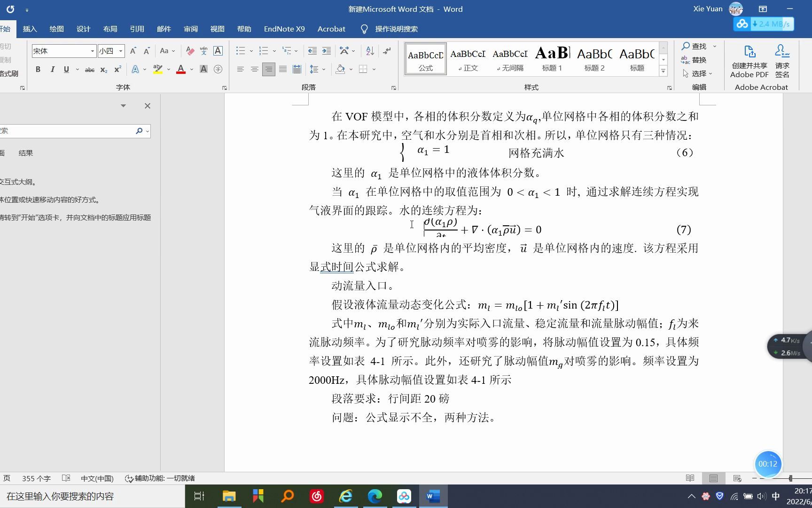Click navigation pane search field
The height and width of the screenshot is (508, 812).
tap(66, 131)
